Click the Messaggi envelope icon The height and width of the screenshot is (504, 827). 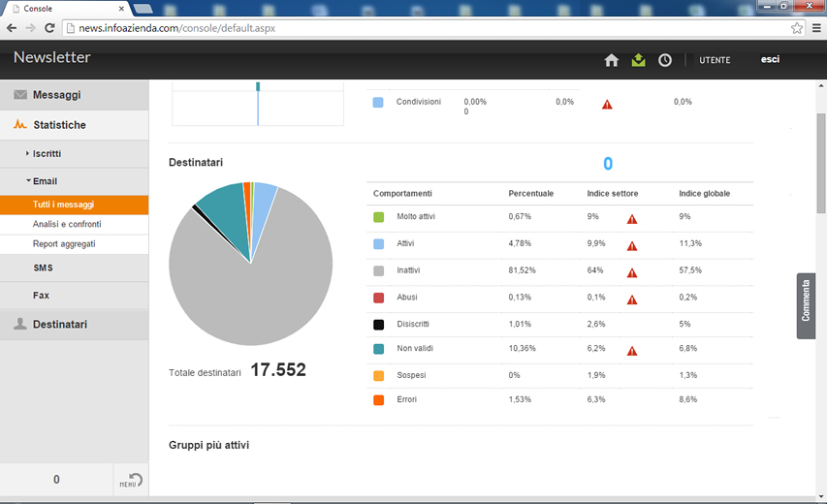[x=20, y=95]
